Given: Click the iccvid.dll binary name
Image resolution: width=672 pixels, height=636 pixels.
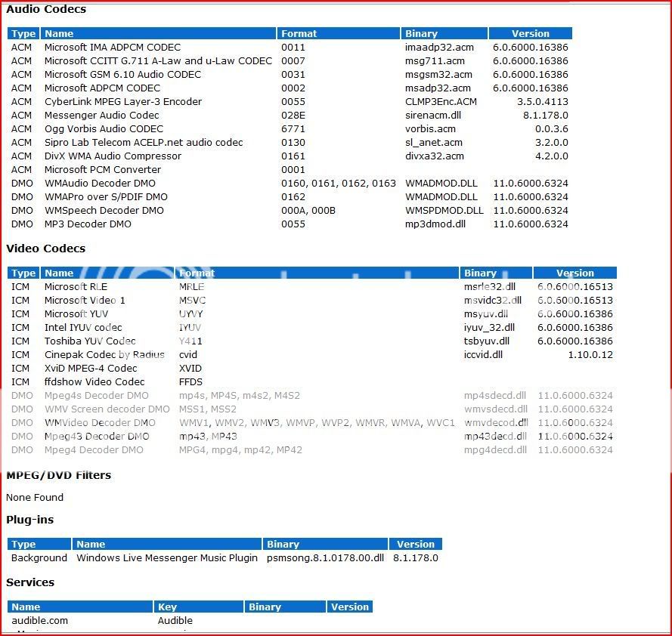Looking at the screenshot, I should [483, 354].
